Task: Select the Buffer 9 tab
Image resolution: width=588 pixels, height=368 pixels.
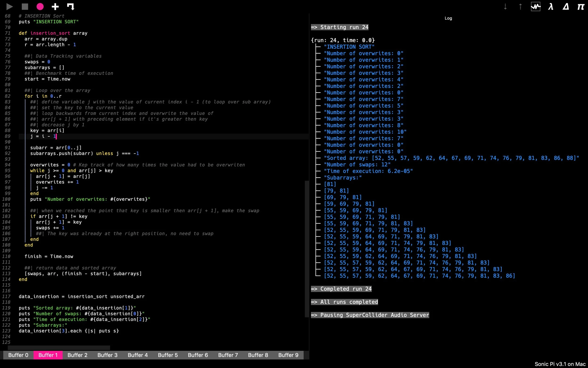Action: click(x=288, y=355)
